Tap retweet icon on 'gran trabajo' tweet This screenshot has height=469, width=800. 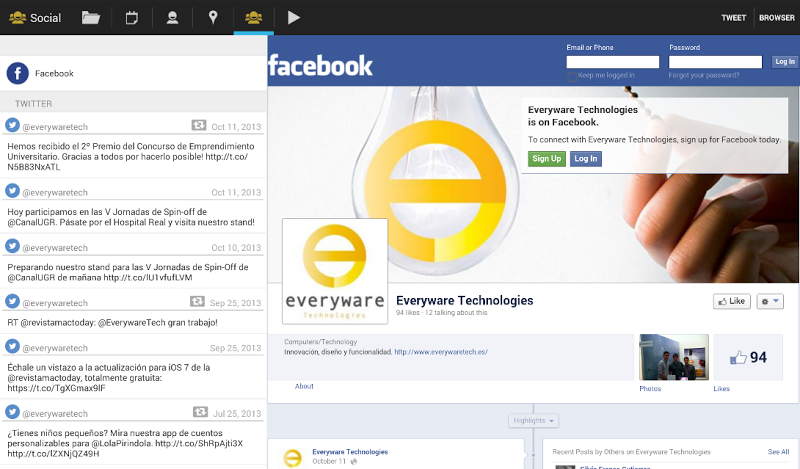click(x=197, y=301)
